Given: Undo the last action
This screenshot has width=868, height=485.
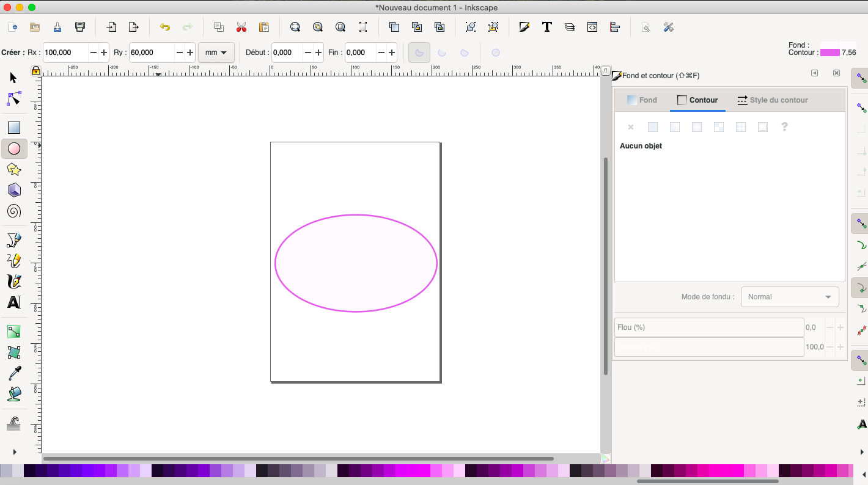Looking at the screenshot, I should tap(165, 27).
